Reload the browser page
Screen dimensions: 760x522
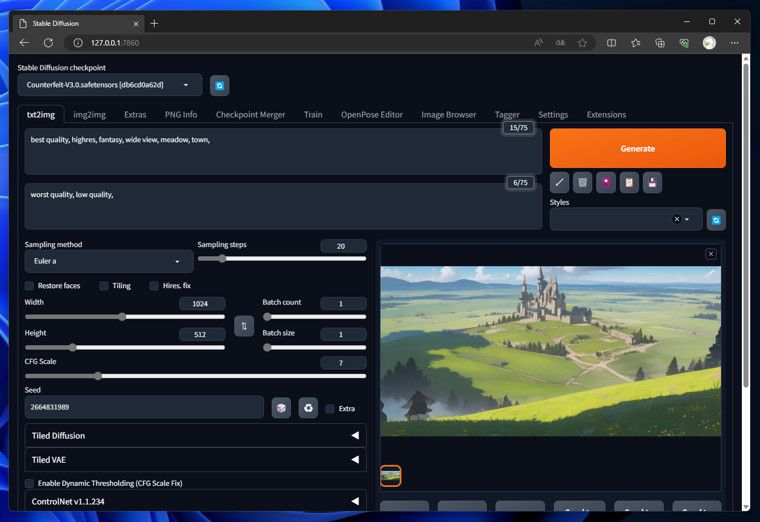48,43
